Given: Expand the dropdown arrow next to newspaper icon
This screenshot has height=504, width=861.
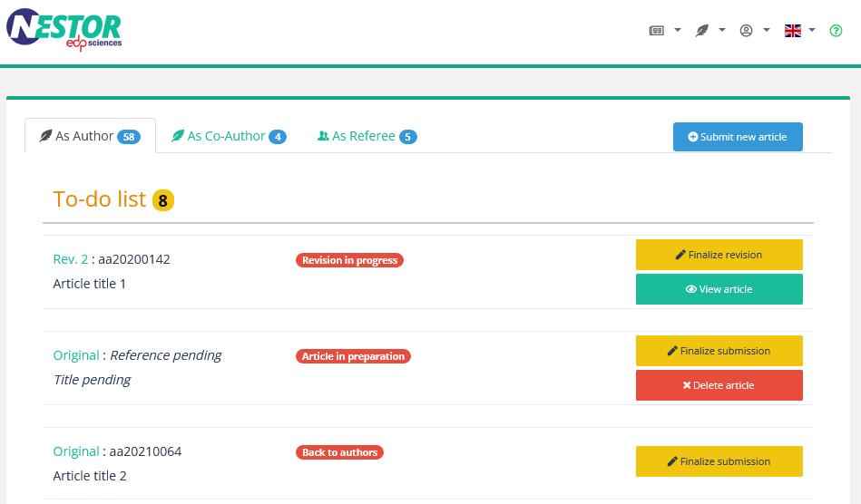Looking at the screenshot, I should pos(678,30).
